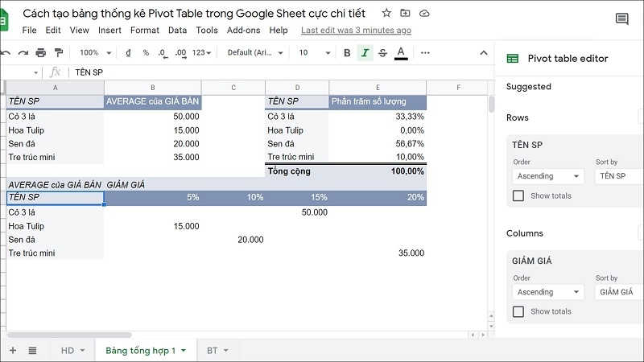Increase decimal places

[x=180, y=53]
